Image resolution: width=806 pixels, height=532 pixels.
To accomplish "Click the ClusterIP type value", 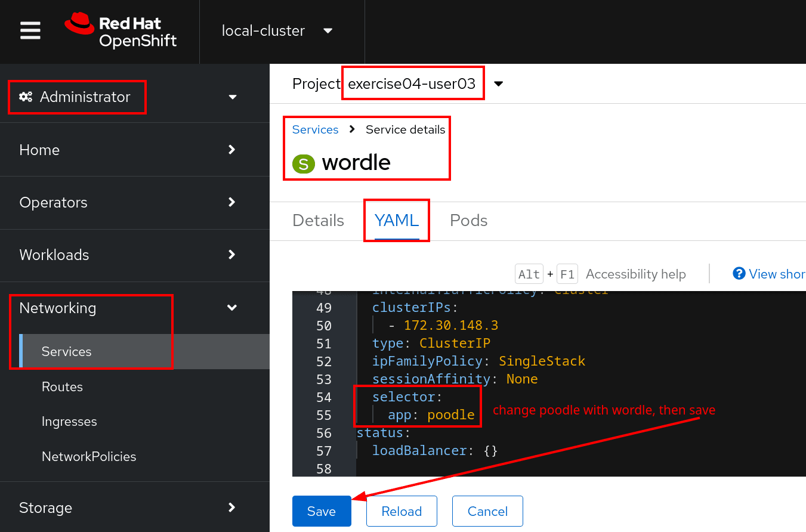I will pos(455,343).
